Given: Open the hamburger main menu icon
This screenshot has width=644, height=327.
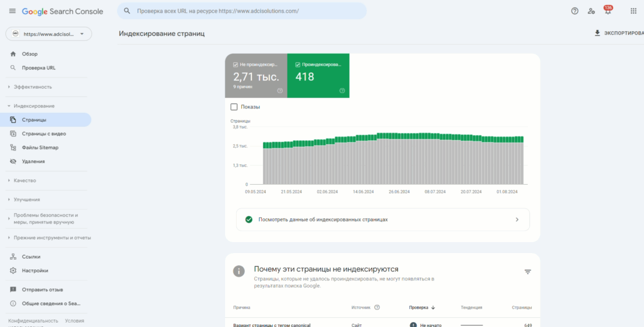Looking at the screenshot, I should pyautogui.click(x=12, y=11).
